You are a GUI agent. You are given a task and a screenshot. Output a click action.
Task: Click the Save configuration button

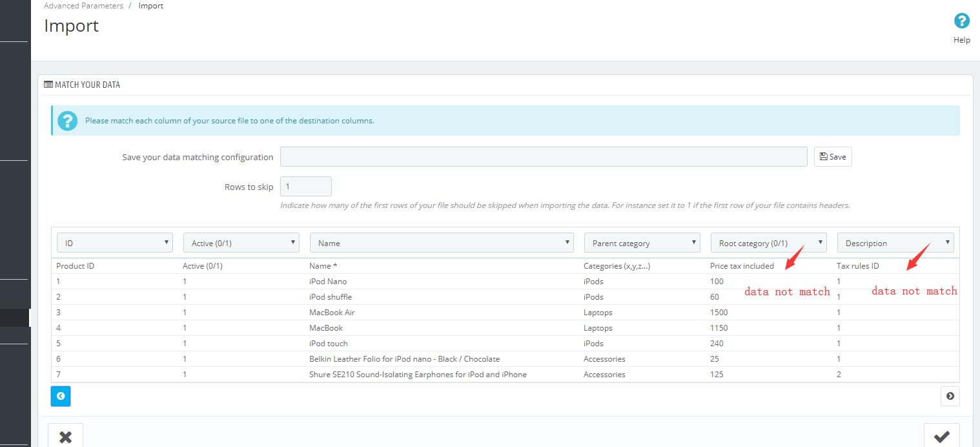[x=833, y=157]
